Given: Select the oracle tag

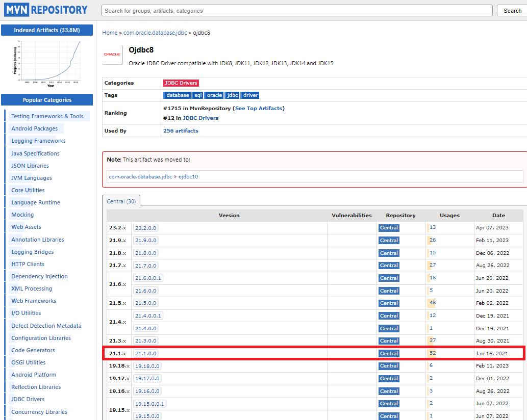Looking at the screenshot, I should [214, 95].
